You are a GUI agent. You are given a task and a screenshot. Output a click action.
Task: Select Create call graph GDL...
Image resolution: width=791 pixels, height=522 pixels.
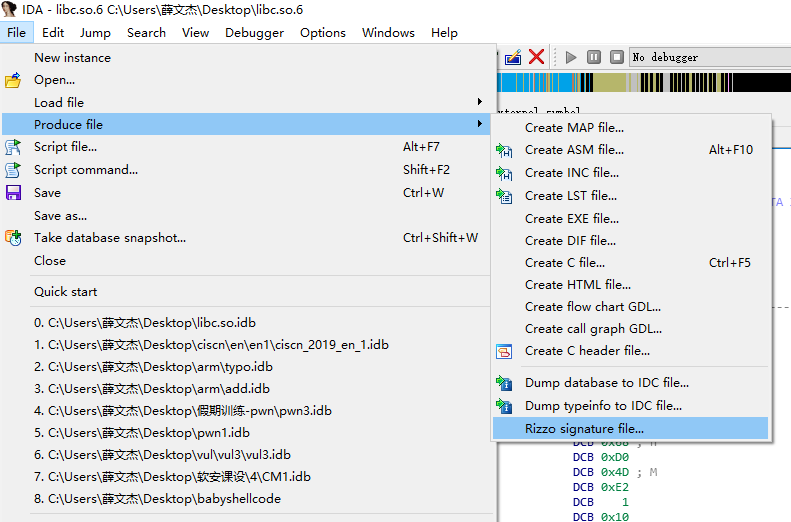tap(630, 329)
